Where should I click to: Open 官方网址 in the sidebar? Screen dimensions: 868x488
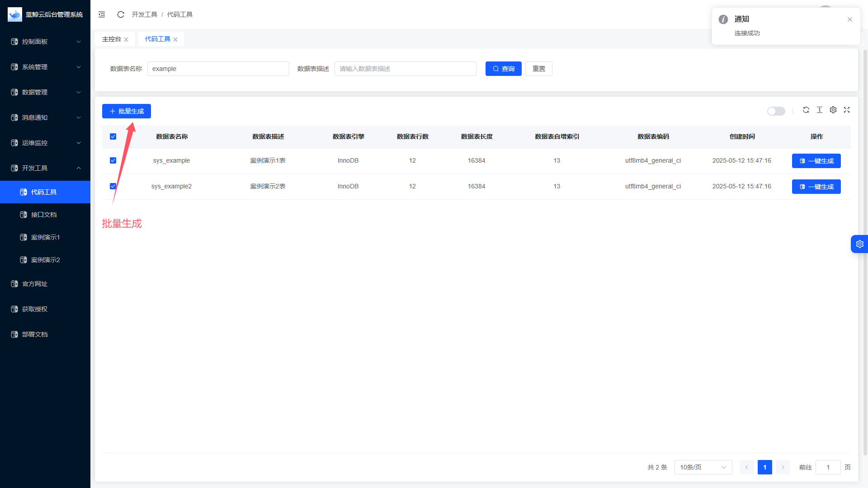45,284
